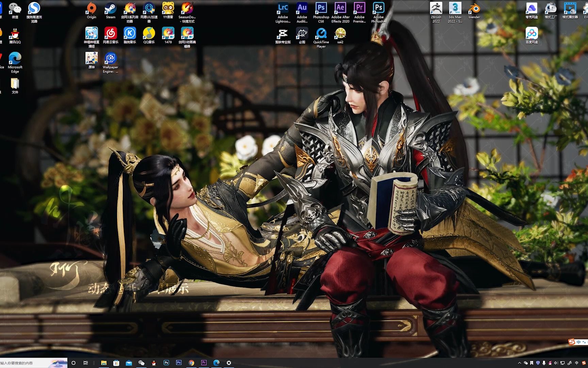Open Task View on the taskbar
588x368 pixels.
[x=86, y=363]
